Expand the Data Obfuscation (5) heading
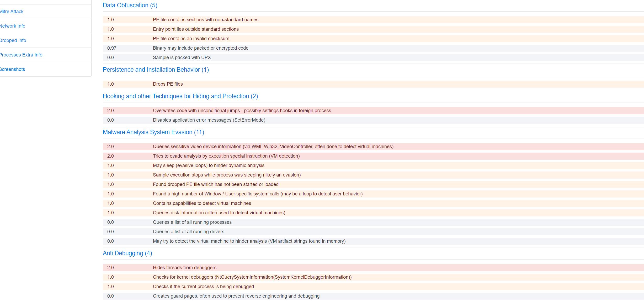This screenshot has width=644, height=301. (130, 5)
